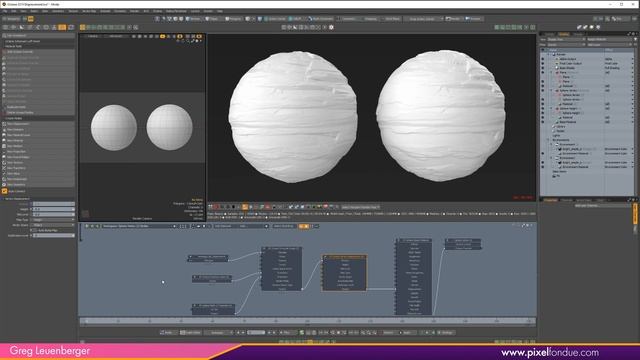Toggle the orange checkmark button below Create Nodes list
Viewport: 640px width, 360px height.
(4, 191)
